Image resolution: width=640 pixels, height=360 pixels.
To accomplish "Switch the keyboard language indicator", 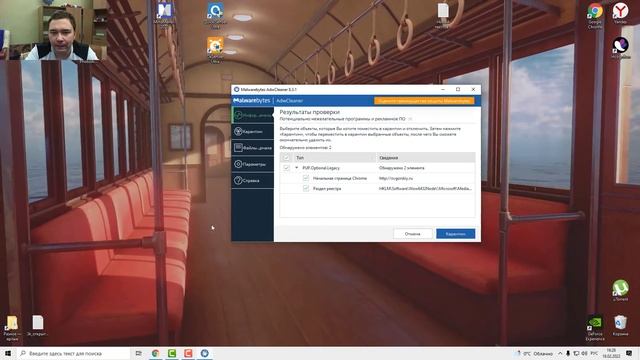I will pos(594,353).
